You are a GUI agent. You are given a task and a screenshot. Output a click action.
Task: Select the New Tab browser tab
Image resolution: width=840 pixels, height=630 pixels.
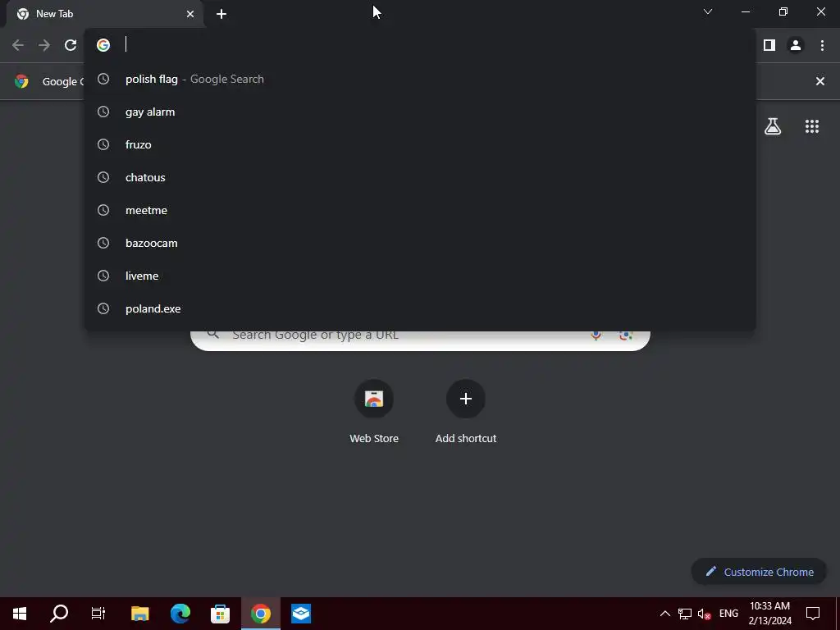point(105,14)
